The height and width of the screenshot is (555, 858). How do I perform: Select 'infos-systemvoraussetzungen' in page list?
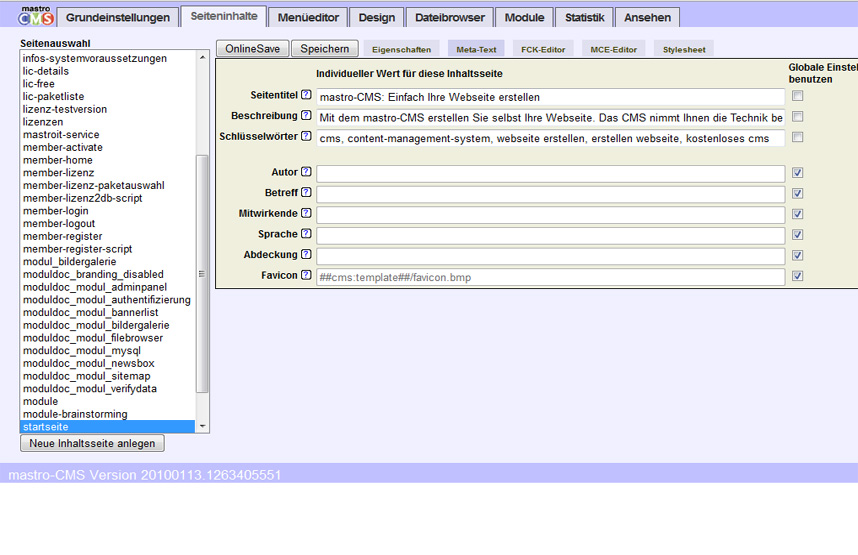point(108,58)
